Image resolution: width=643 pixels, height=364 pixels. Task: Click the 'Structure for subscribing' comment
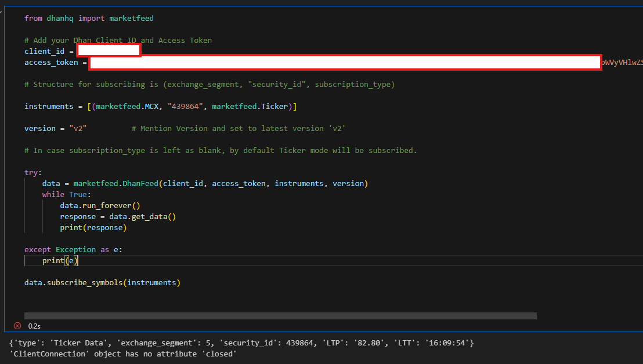click(x=209, y=85)
